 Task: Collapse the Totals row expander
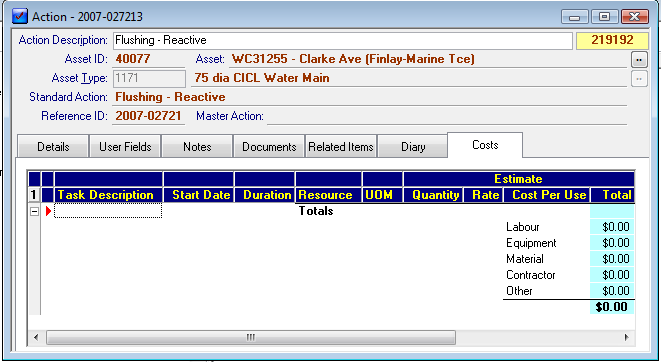coord(34,212)
